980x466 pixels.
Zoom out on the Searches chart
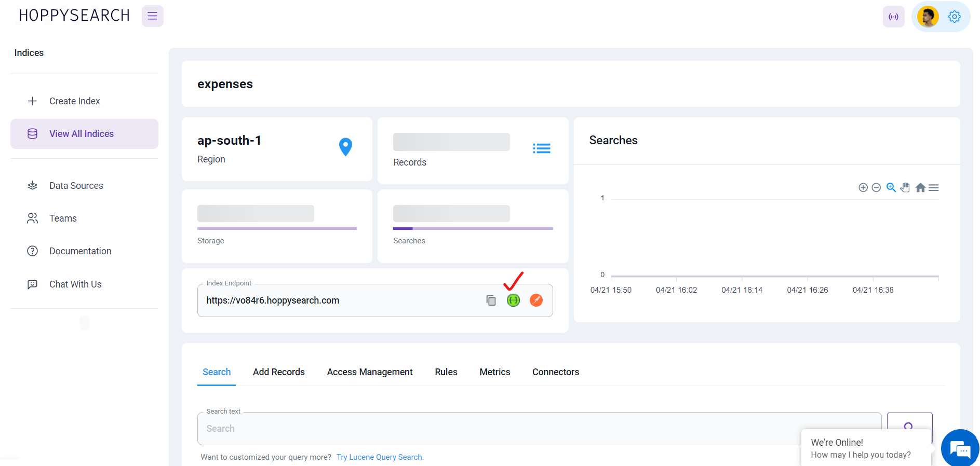tap(876, 188)
